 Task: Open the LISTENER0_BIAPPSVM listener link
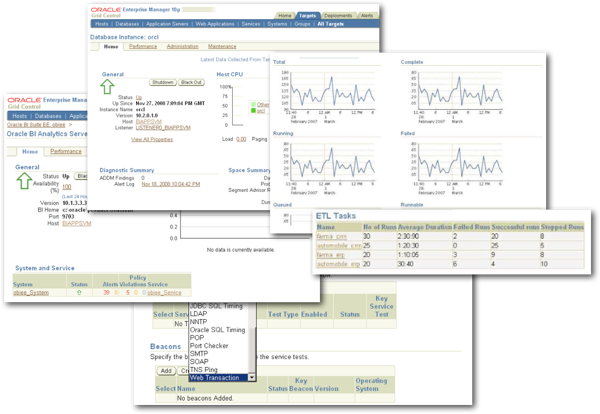pyautogui.click(x=163, y=127)
